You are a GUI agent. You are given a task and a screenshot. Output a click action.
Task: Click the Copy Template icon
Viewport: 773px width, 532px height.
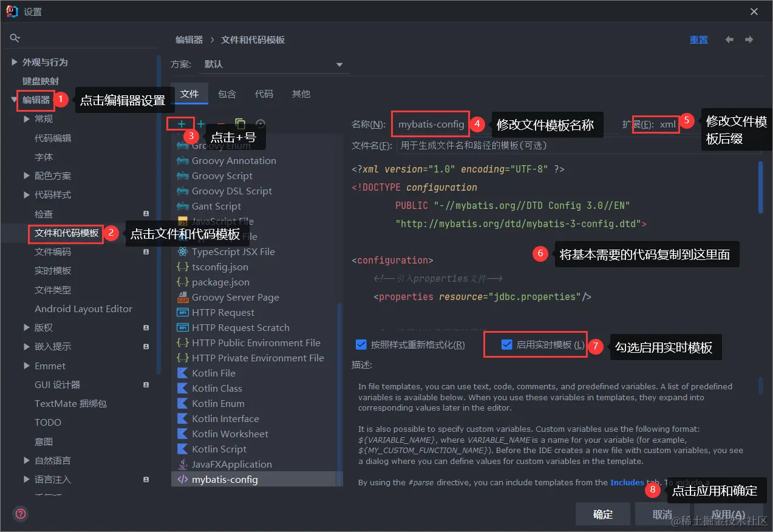click(240, 123)
